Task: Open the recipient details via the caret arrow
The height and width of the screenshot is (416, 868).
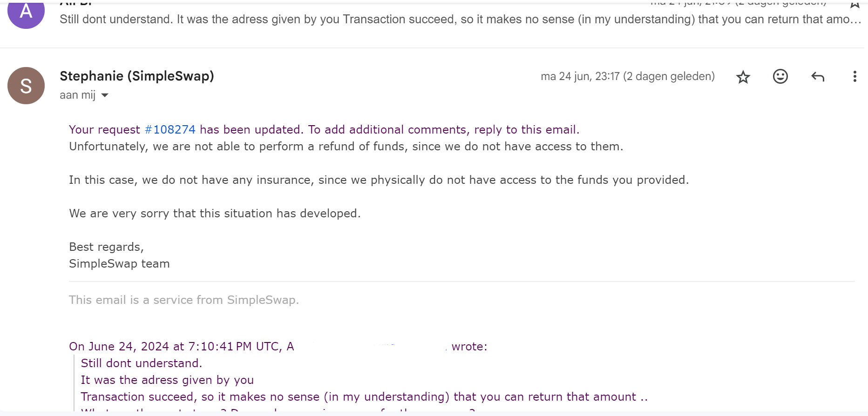Action: (104, 95)
